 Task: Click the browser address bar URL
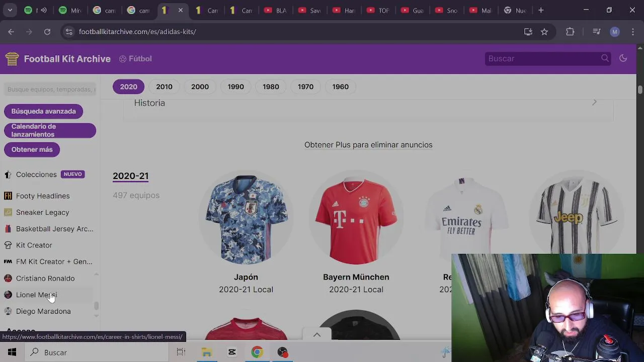[137, 32]
